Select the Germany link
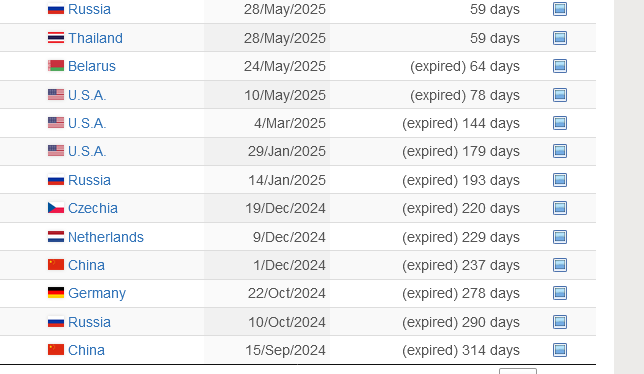The height and width of the screenshot is (374, 644). [x=97, y=293]
